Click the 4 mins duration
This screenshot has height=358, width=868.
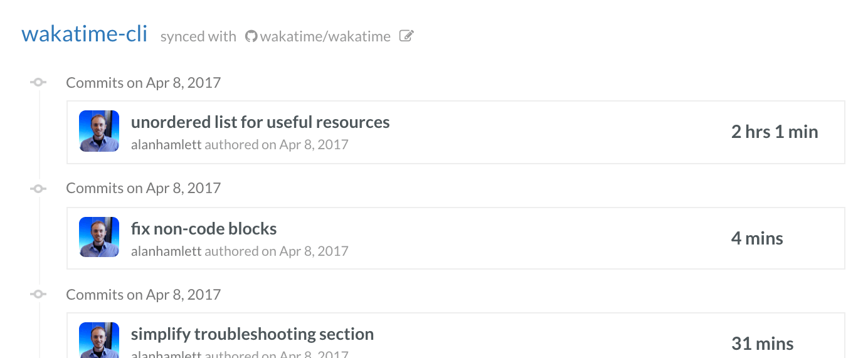(757, 238)
